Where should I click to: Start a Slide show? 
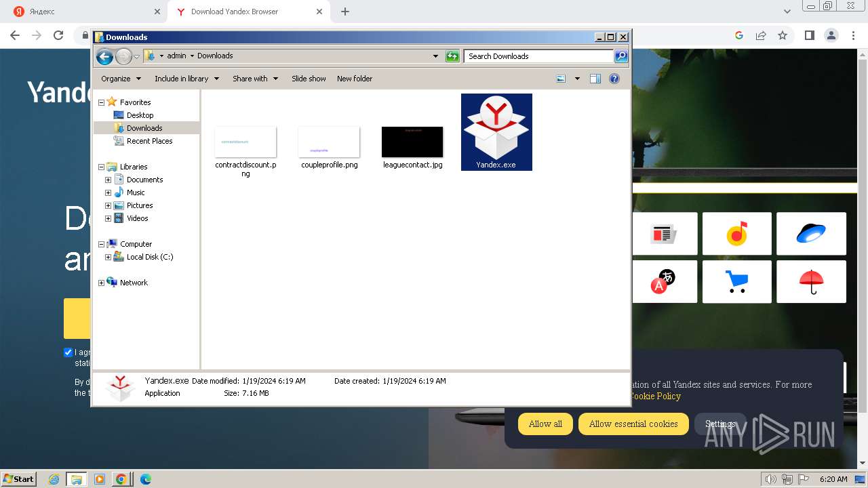tap(309, 79)
